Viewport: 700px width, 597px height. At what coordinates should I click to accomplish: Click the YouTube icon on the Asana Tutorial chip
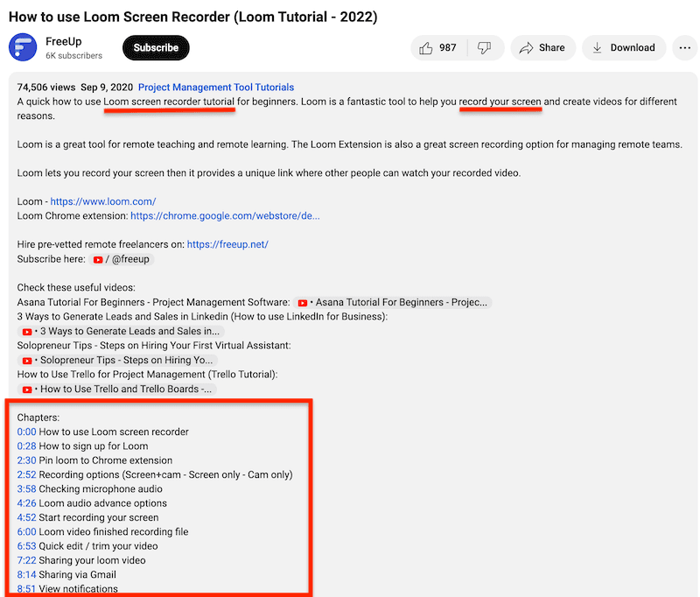(303, 302)
